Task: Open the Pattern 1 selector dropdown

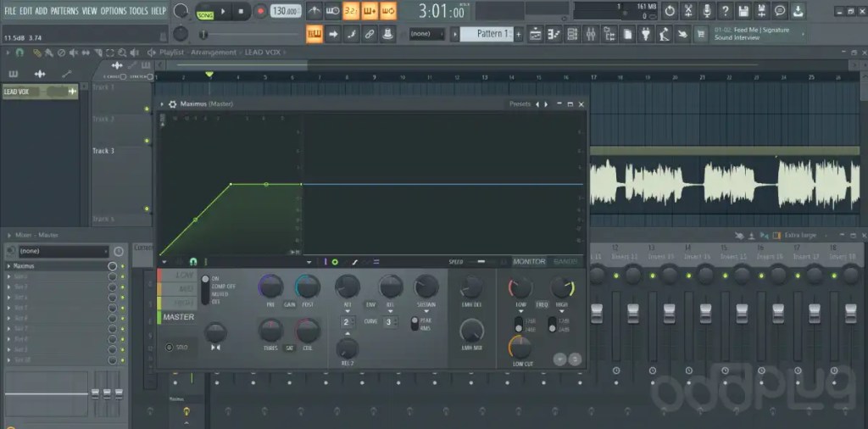Action: click(486, 34)
